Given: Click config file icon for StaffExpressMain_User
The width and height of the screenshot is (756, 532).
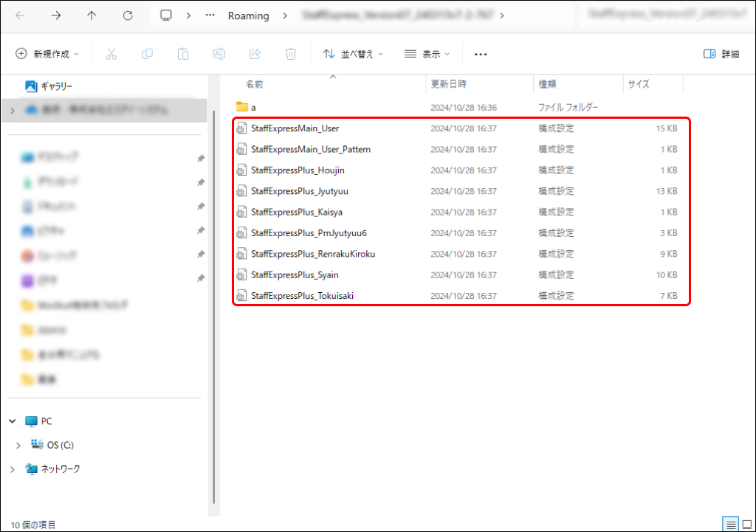Looking at the screenshot, I should (241, 128).
